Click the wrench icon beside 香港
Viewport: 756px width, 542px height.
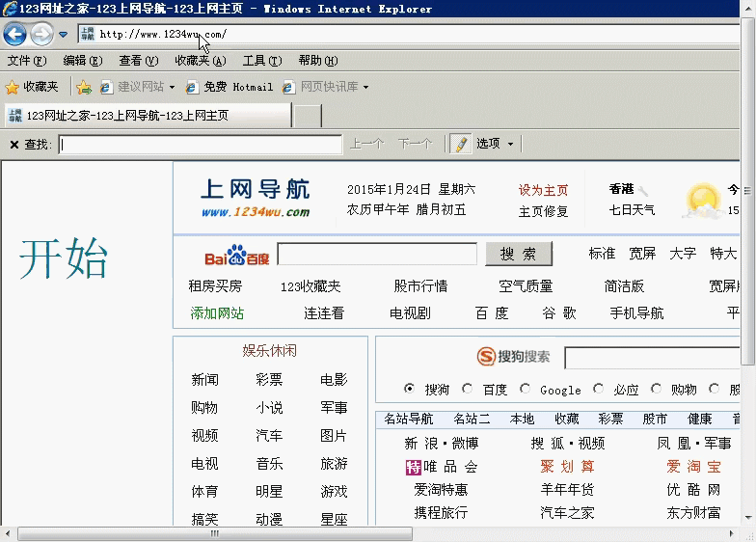point(642,191)
